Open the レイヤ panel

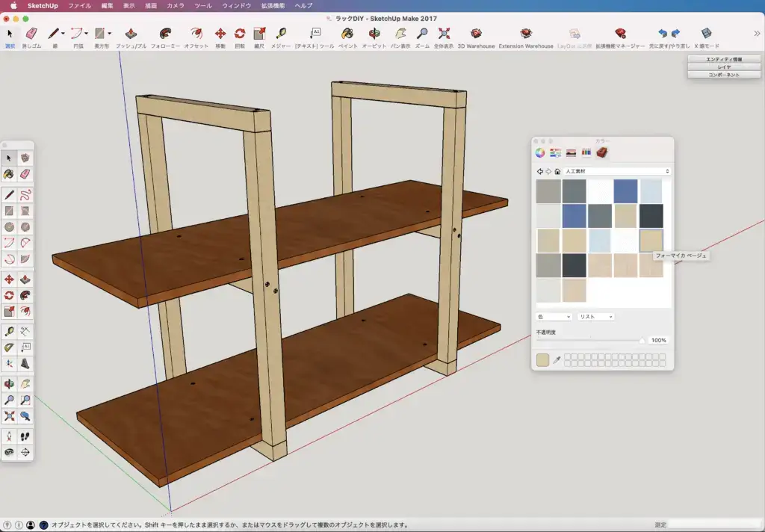pos(724,66)
